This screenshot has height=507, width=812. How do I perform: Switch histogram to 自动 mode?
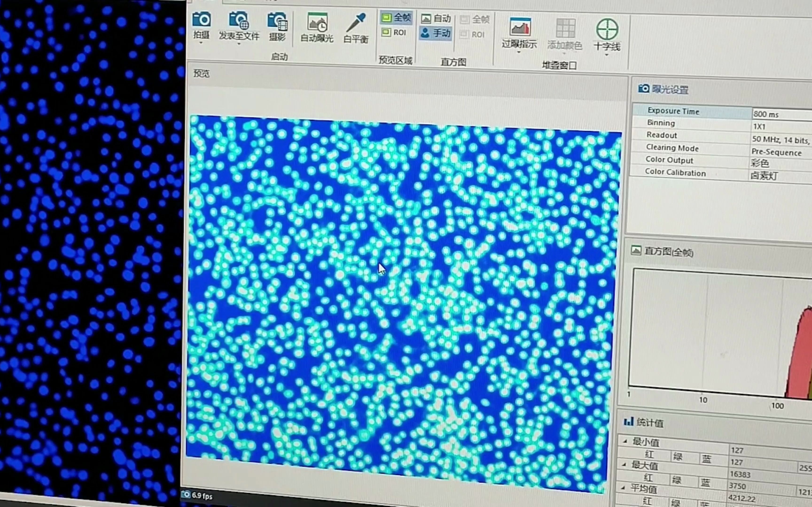coord(436,19)
